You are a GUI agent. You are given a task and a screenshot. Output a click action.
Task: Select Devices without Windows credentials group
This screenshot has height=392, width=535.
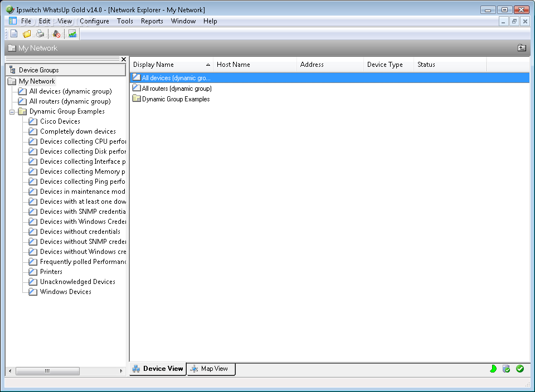(83, 252)
